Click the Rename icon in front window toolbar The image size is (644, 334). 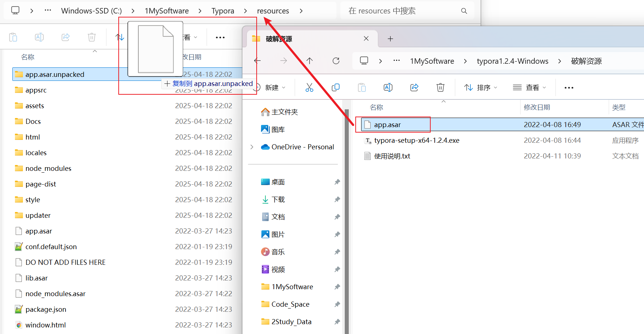pyautogui.click(x=388, y=87)
